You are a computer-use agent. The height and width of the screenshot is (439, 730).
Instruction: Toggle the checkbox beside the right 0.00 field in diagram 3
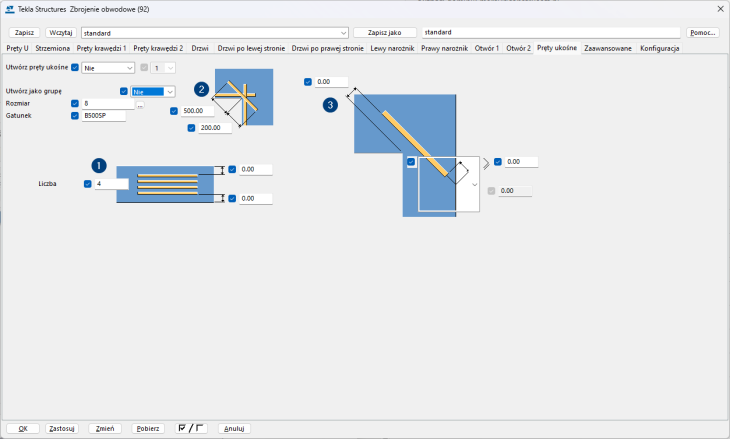coord(498,162)
